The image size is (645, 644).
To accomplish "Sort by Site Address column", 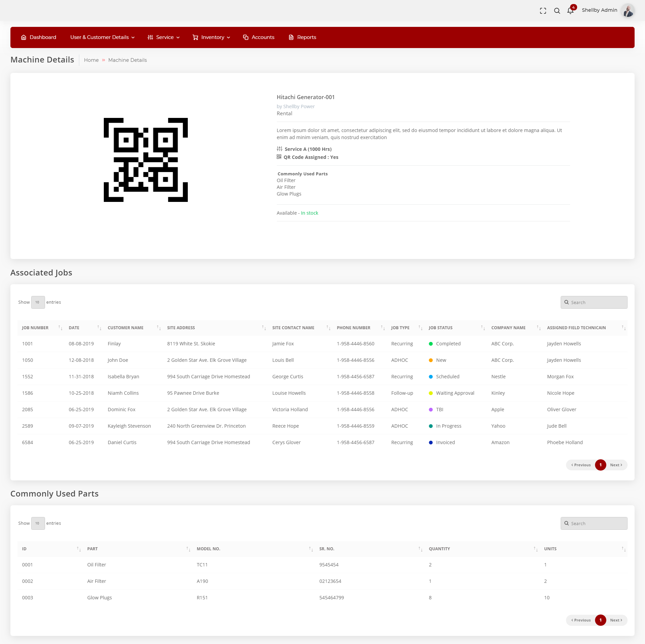I will tap(215, 328).
